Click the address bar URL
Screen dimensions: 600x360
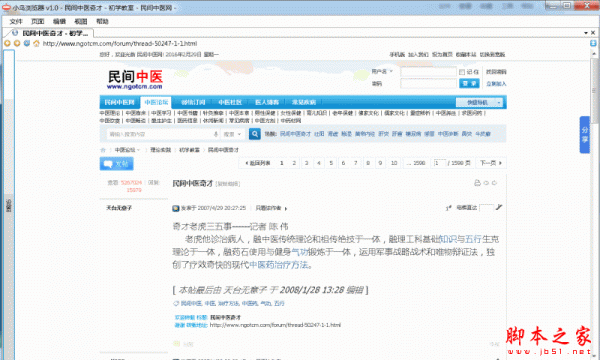(x=120, y=44)
